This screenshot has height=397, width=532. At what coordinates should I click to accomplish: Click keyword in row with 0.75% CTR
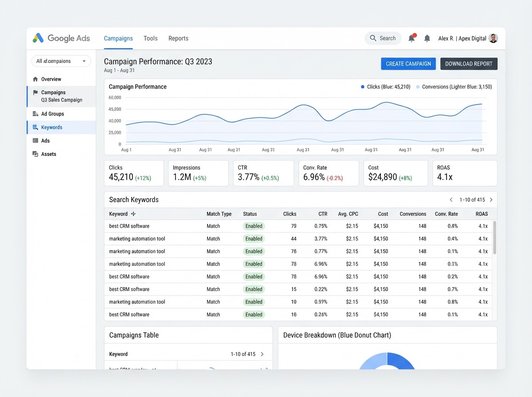point(129,226)
